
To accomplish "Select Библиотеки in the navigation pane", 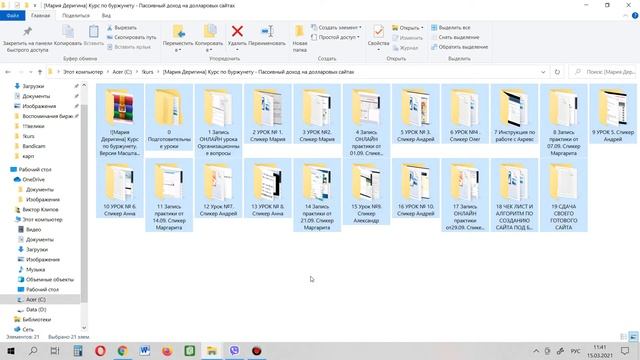I will pos(36,320).
